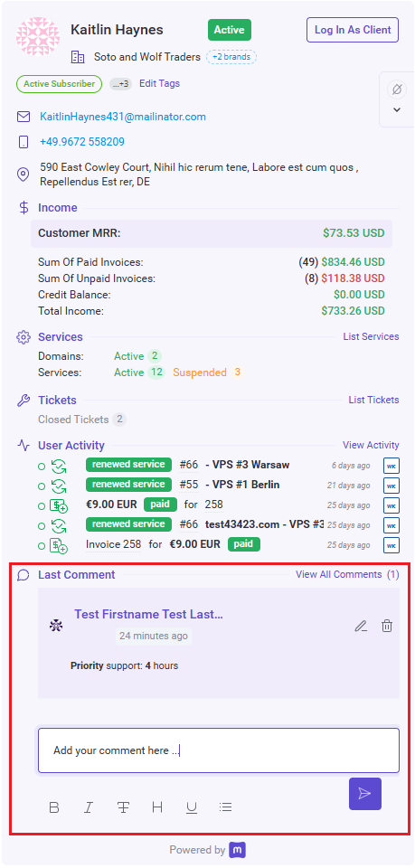Click Domains Active count 2

click(x=155, y=356)
